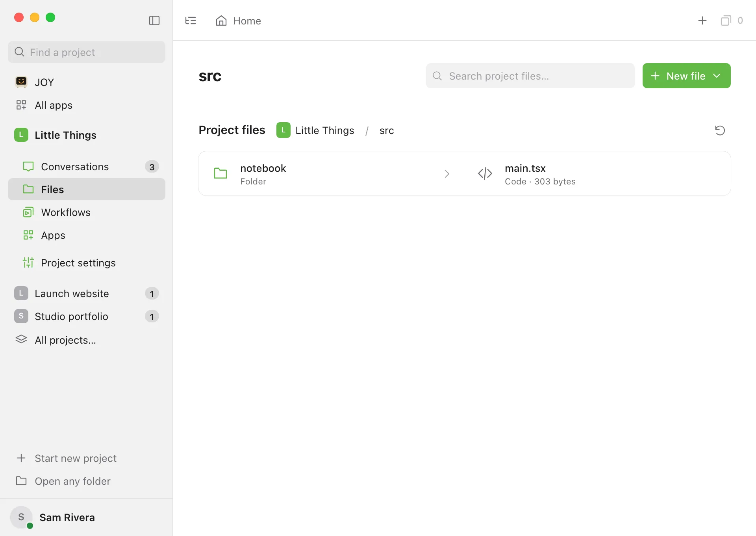Viewport: 756px width, 536px height.
Task: Toggle the sidebar panel icon
Action: 154,20
